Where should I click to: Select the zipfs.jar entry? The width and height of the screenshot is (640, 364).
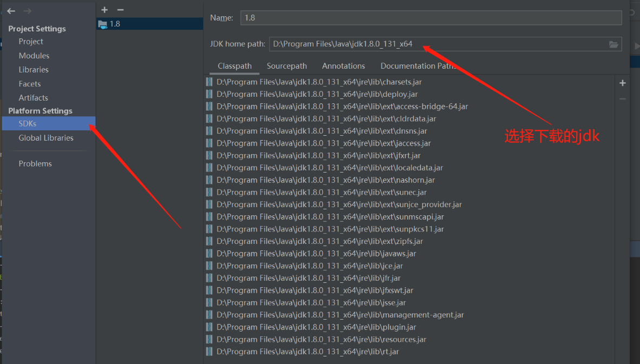[x=319, y=241]
